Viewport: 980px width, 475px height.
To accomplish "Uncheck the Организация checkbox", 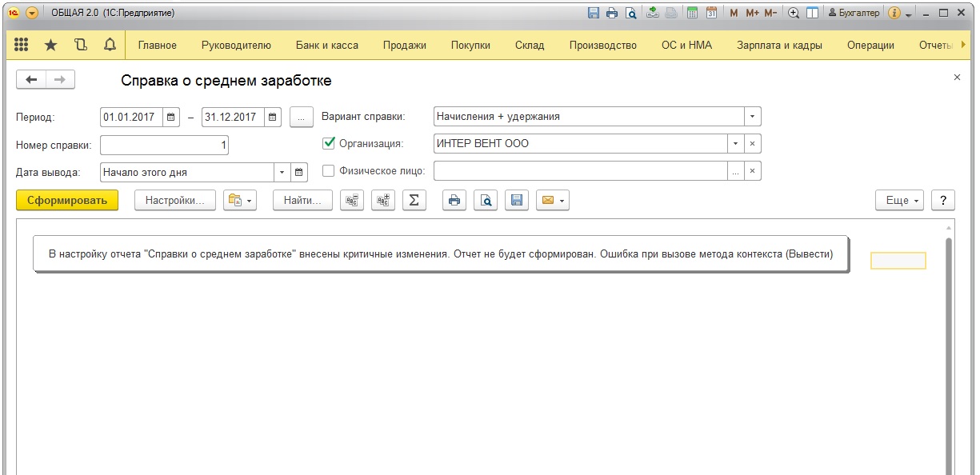I will click(x=328, y=144).
